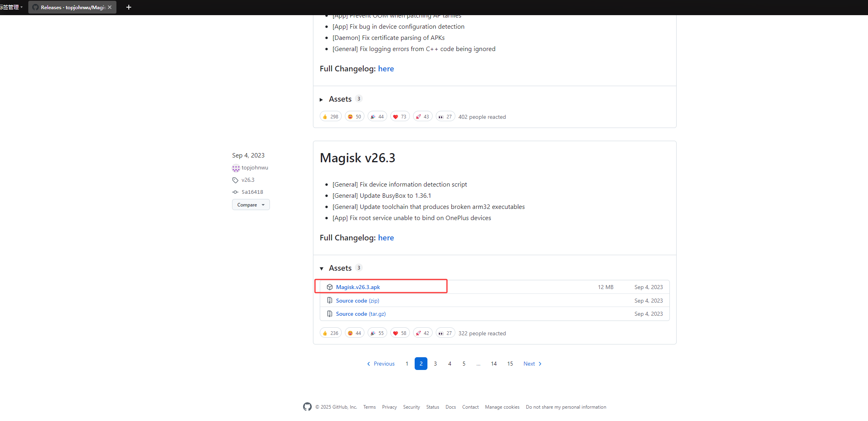This screenshot has height=421, width=868.
Task: Toggle heart reaction with 73 count
Action: (x=400, y=116)
